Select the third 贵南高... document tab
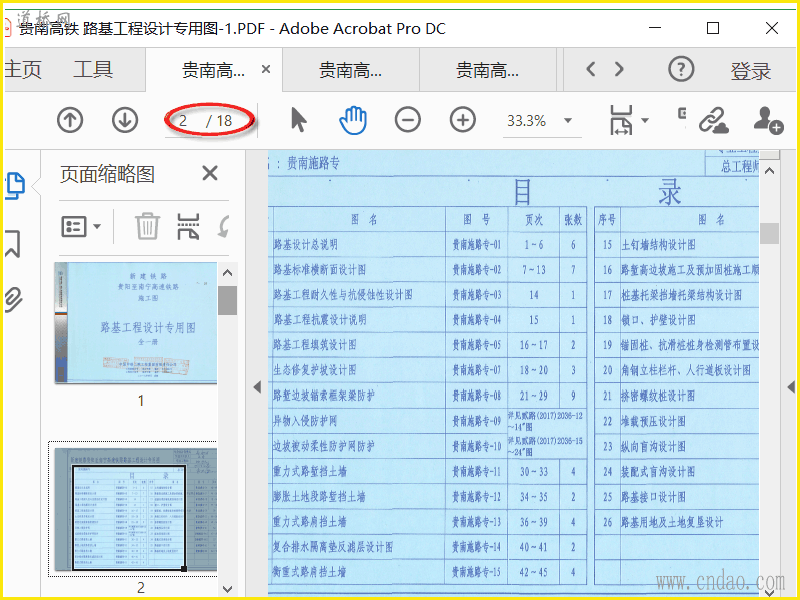800x600 pixels. [x=487, y=70]
